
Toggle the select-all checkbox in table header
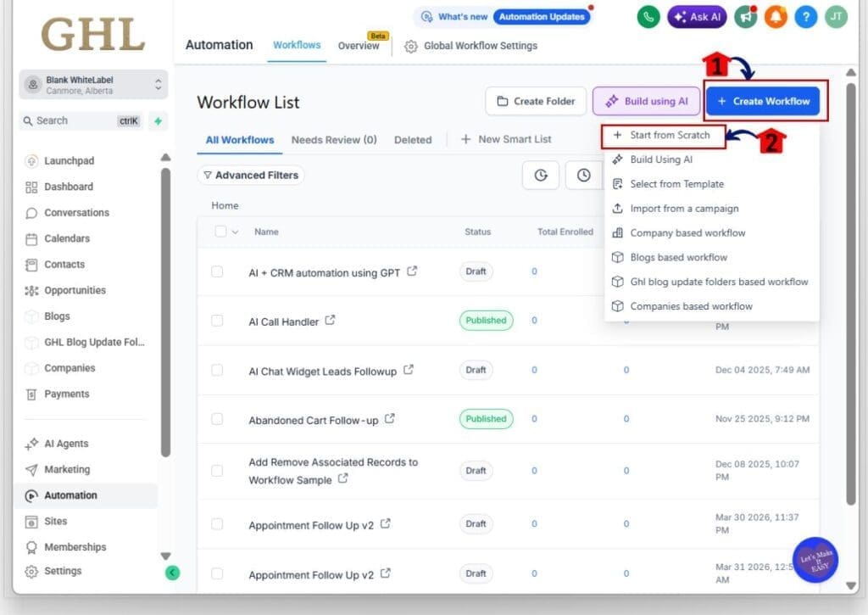pyautogui.click(x=220, y=232)
